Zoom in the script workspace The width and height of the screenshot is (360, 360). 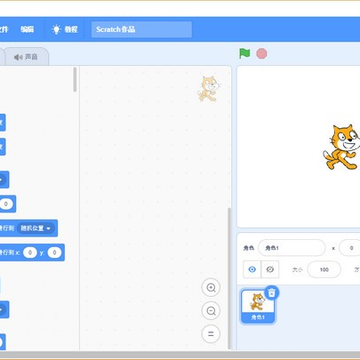(x=211, y=287)
